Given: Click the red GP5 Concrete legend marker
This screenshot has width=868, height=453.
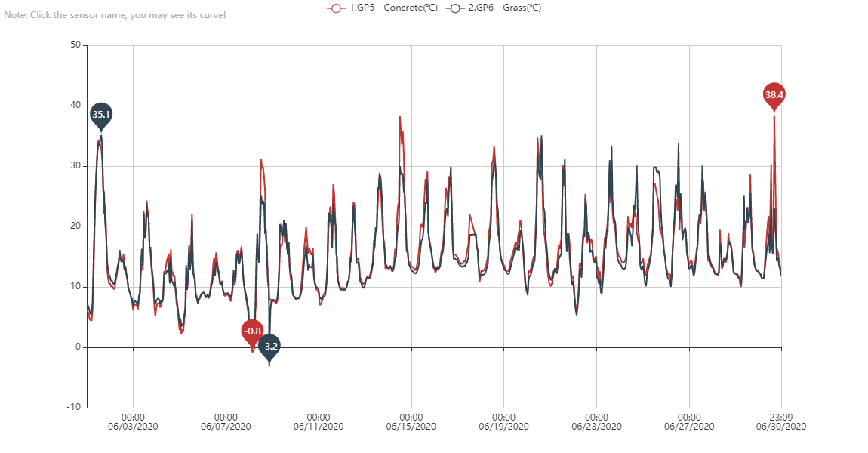Looking at the screenshot, I should (336, 8).
